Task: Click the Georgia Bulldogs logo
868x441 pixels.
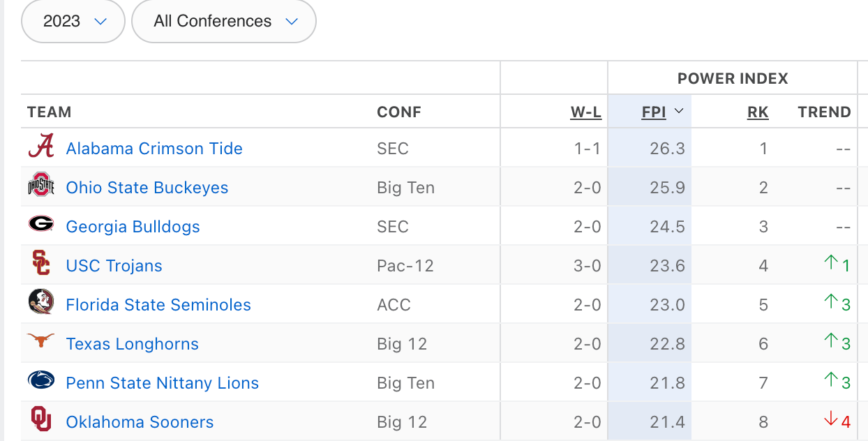Action: tap(40, 226)
